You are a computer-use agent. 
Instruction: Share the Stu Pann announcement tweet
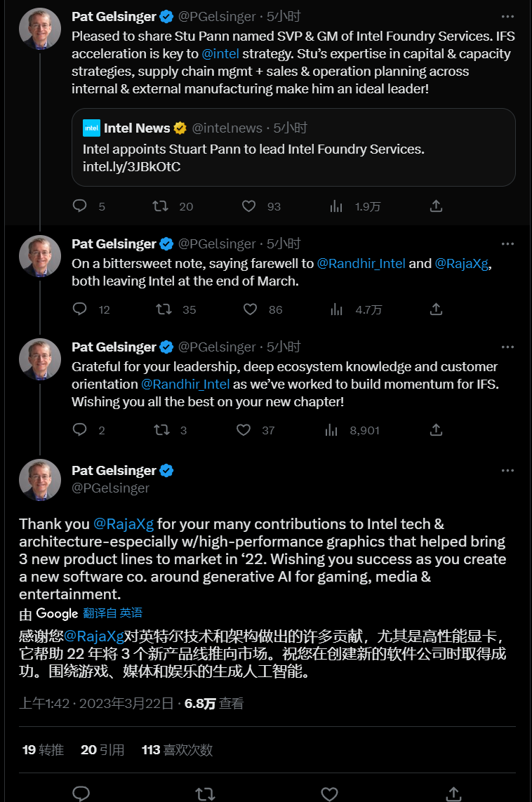click(x=436, y=206)
